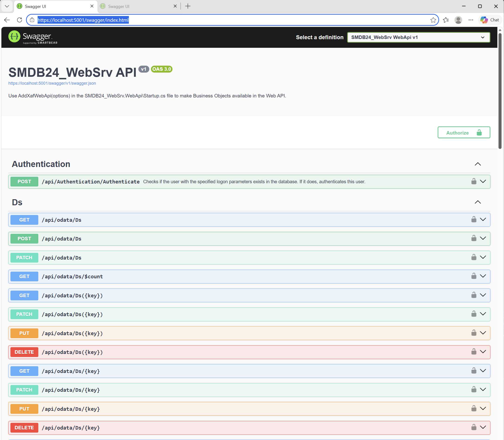
Task: Click lock icon on POST /api/odata/Ds
Action: (474, 238)
